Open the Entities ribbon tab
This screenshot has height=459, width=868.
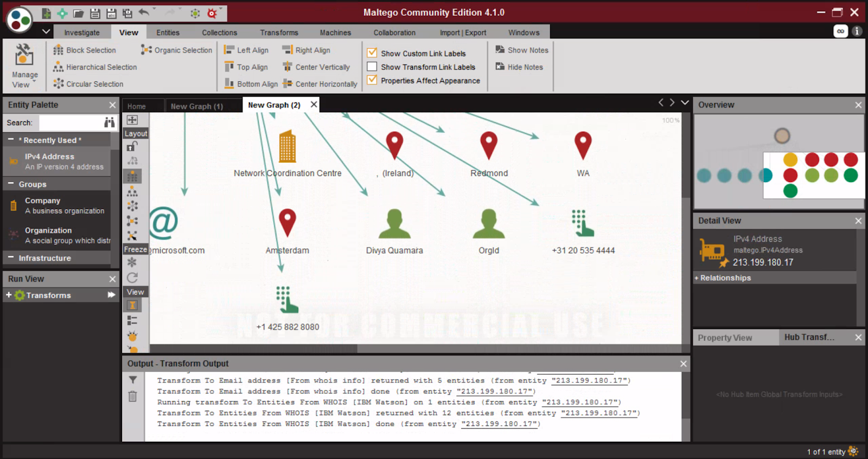pyautogui.click(x=168, y=33)
